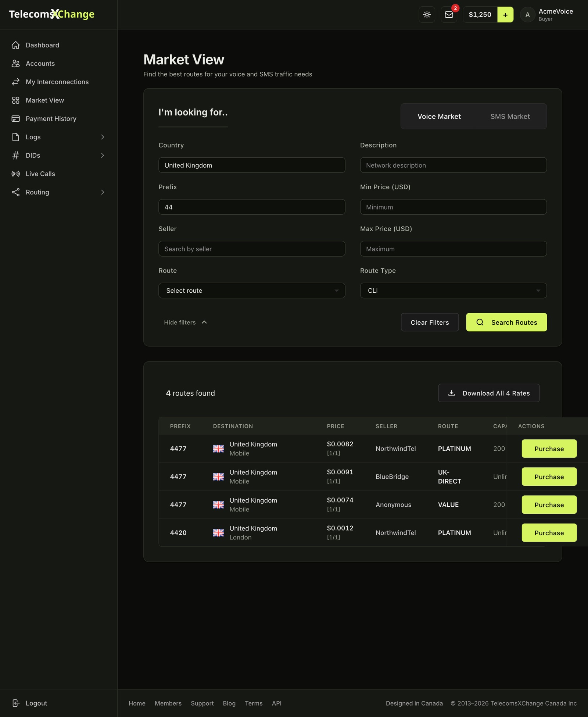Image resolution: width=588 pixels, height=717 pixels.
Task: Click the $1,250 balance display
Action: (x=480, y=14)
